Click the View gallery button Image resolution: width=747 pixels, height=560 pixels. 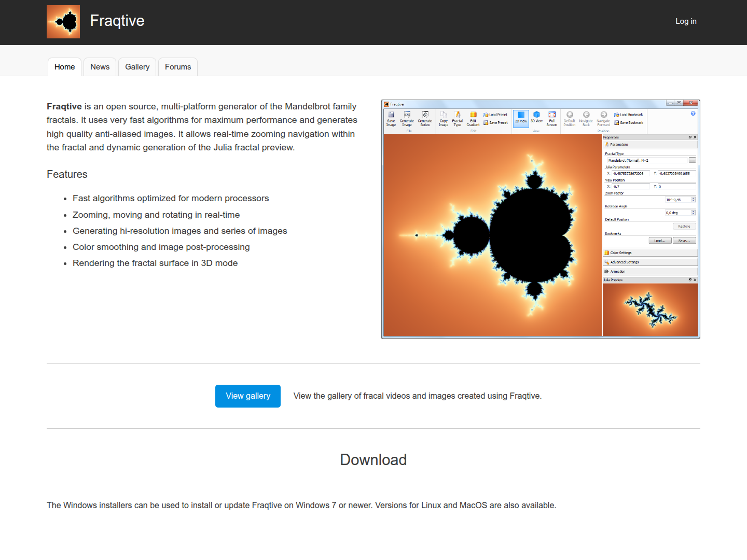click(x=248, y=396)
